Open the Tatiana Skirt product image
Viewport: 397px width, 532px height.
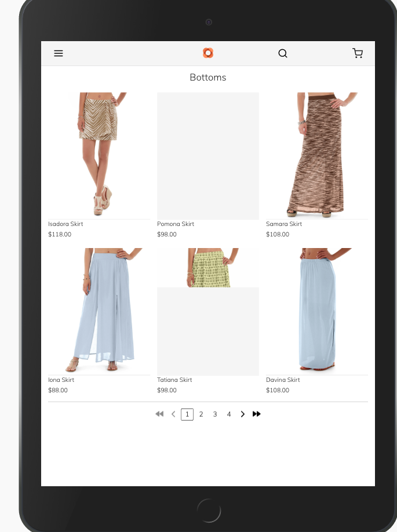(208, 311)
